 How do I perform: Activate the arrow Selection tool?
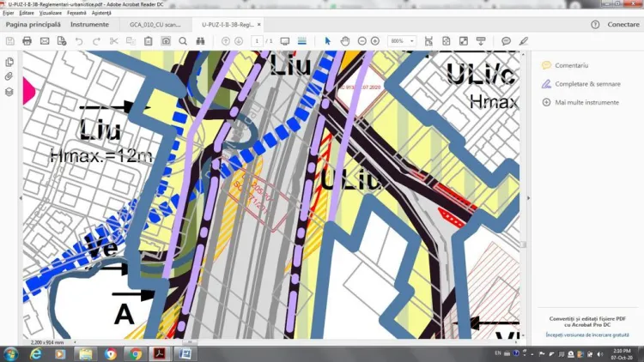[x=327, y=41]
